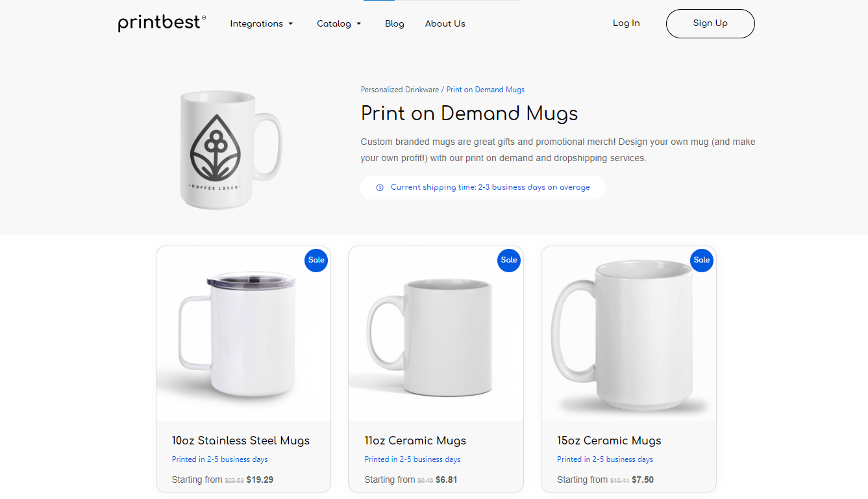Click the Sale badge on 15oz Ceramic Mugs
The height and width of the screenshot is (499, 868).
tap(702, 260)
